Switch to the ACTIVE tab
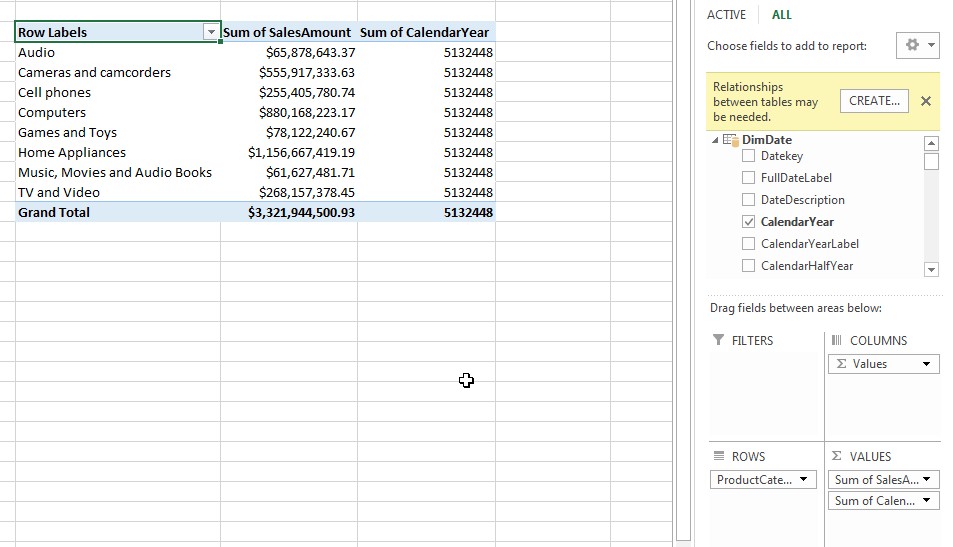Screen dimensions: 953x547 point(726,15)
